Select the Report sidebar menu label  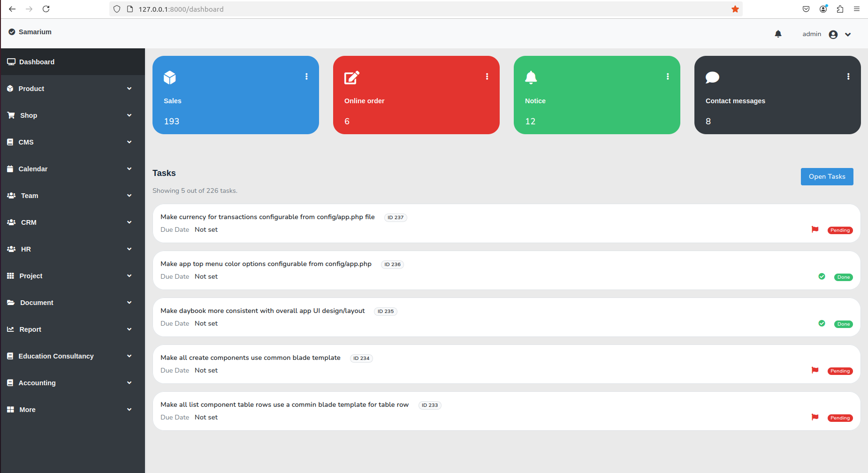(30, 329)
